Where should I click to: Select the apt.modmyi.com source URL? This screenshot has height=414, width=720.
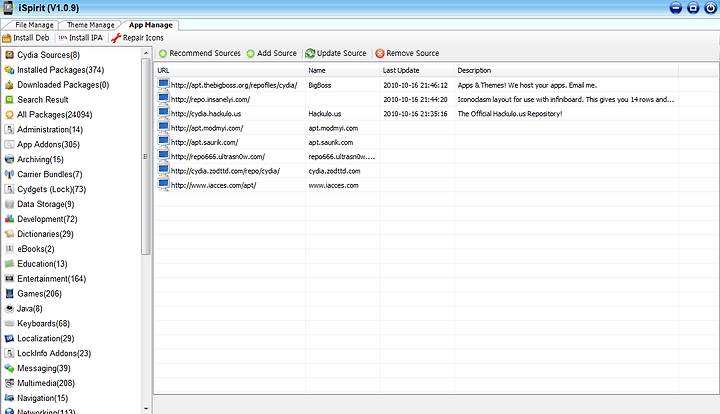(x=207, y=128)
